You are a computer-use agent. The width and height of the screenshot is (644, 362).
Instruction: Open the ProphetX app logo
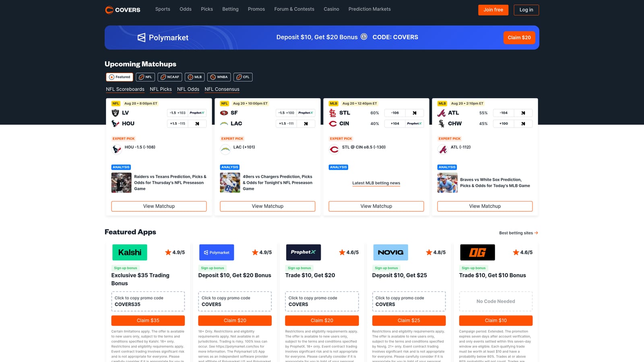coord(303,252)
